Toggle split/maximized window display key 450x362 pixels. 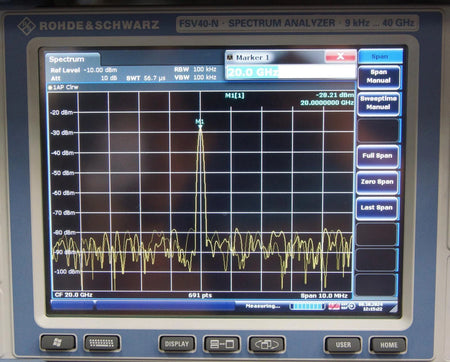tap(222, 344)
